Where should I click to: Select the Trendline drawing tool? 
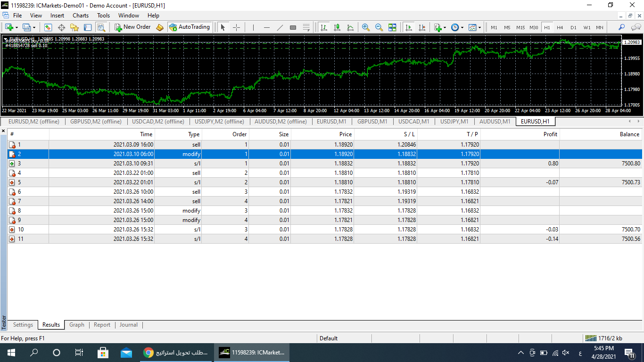[280, 27]
